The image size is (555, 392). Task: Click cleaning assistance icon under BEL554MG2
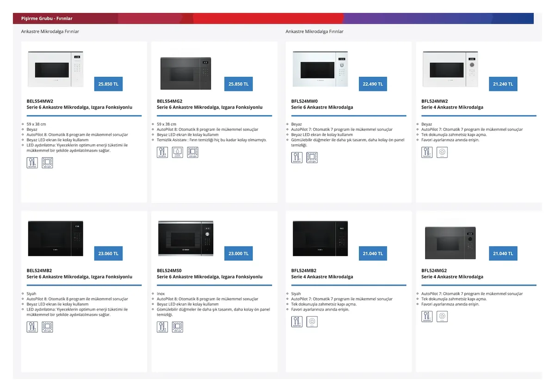pos(178,152)
